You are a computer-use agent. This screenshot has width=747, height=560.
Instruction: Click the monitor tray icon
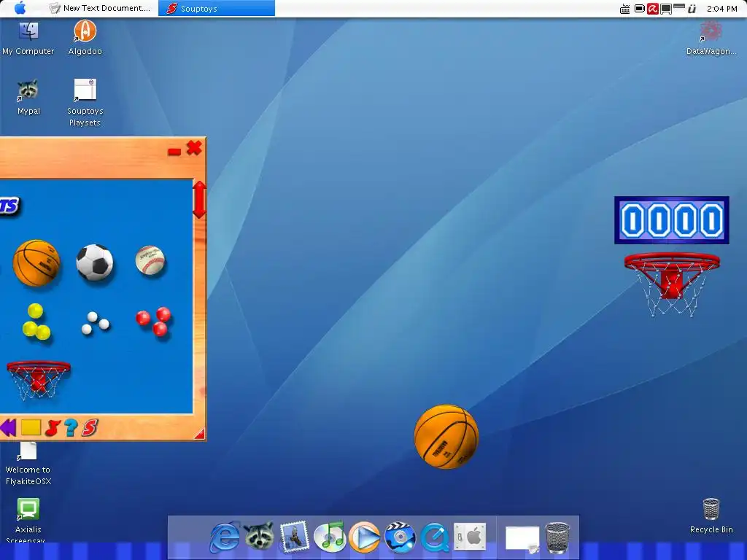[x=666, y=9]
